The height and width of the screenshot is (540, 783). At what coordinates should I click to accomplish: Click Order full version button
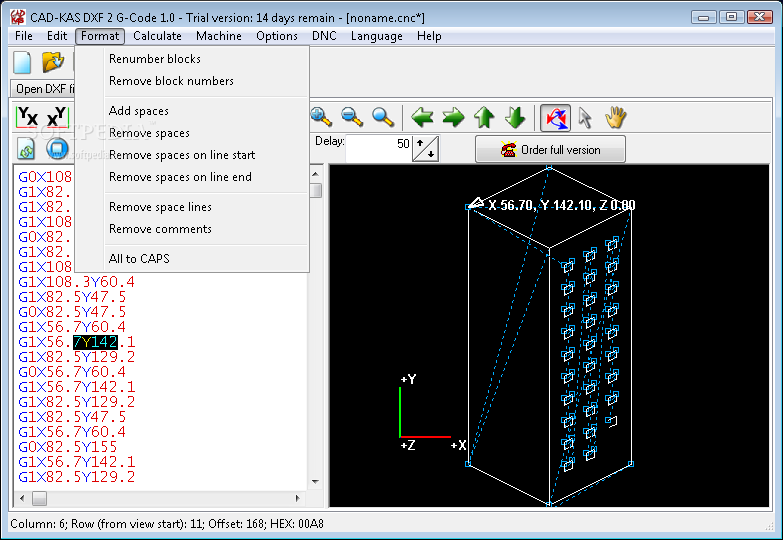550,149
